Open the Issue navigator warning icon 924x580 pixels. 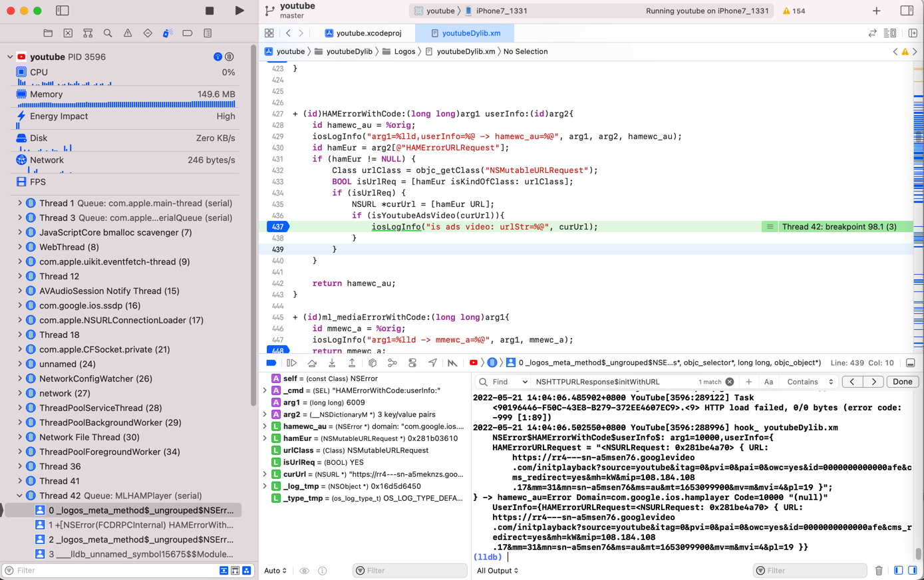point(128,33)
